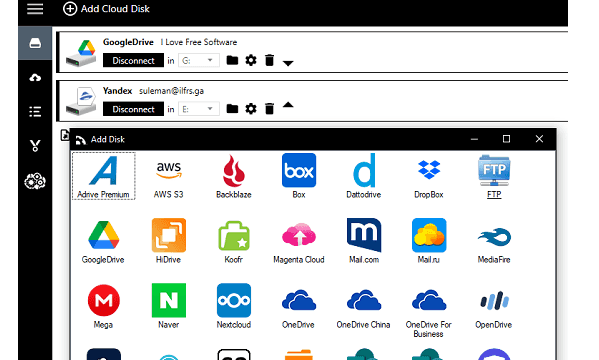Open GoogleDrive disk settings gear
The height and width of the screenshot is (360, 599).
point(251,60)
